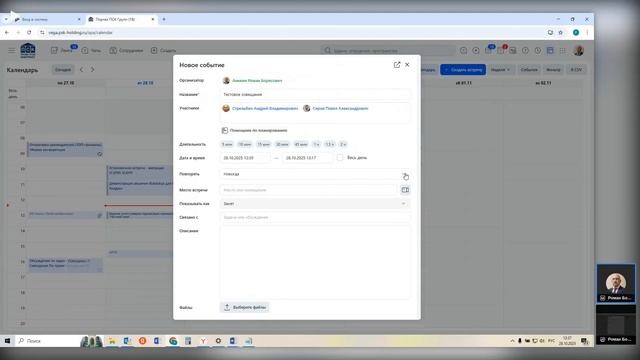Click user avatar in top right
Screen dimensions: 640x360
pos(578,50)
